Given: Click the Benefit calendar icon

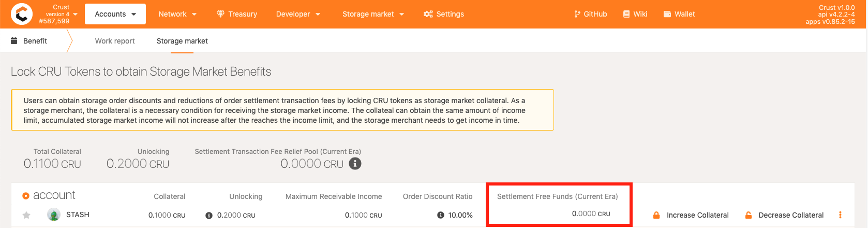Looking at the screenshot, I should coord(14,40).
